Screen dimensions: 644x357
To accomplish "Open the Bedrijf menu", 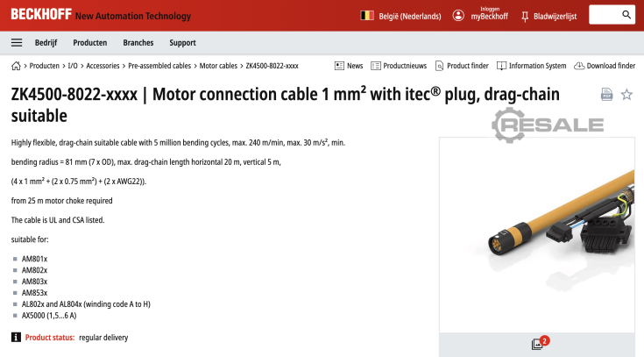I will [46, 43].
